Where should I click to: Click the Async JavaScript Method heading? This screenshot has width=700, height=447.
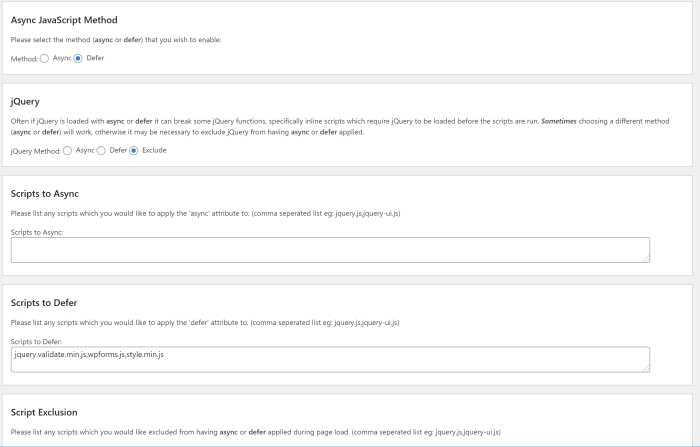(64, 20)
